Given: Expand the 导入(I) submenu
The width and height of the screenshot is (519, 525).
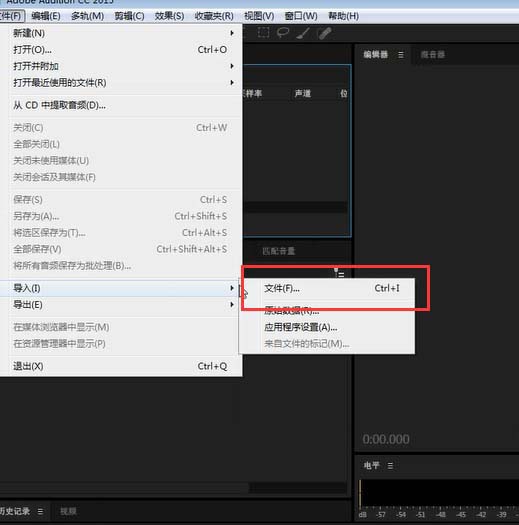Looking at the screenshot, I should (121, 288).
